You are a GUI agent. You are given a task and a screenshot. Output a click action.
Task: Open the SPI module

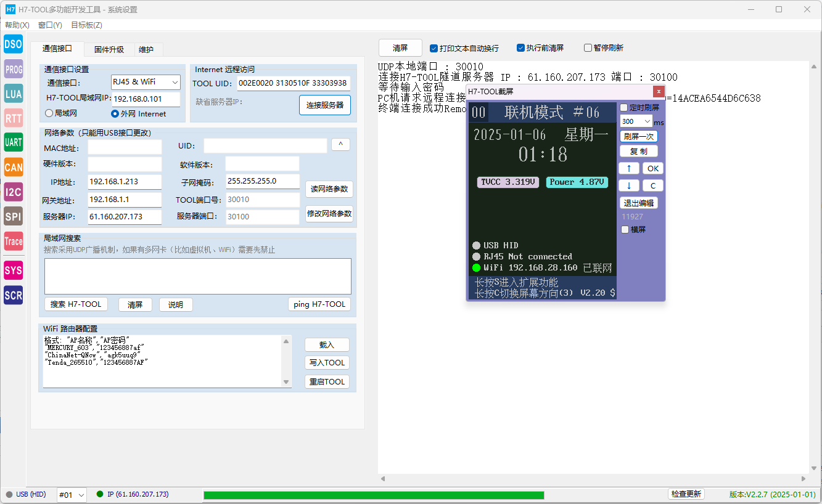(13, 216)
